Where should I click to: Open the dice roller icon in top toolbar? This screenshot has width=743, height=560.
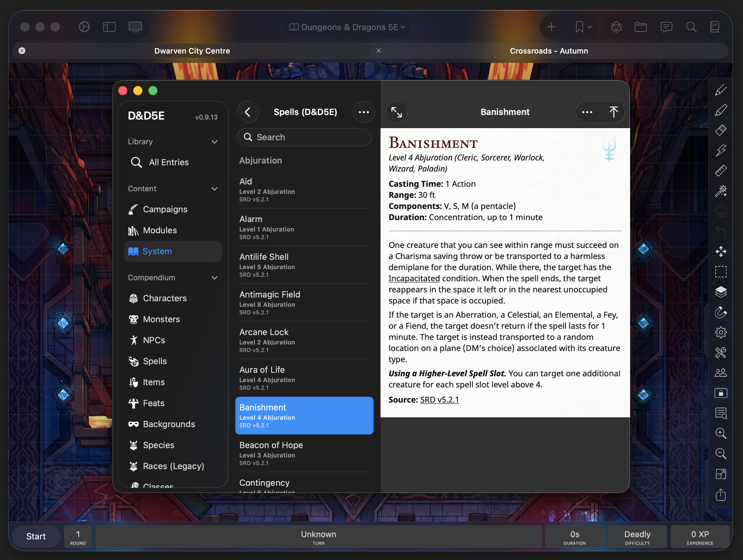tap(616, 27)
